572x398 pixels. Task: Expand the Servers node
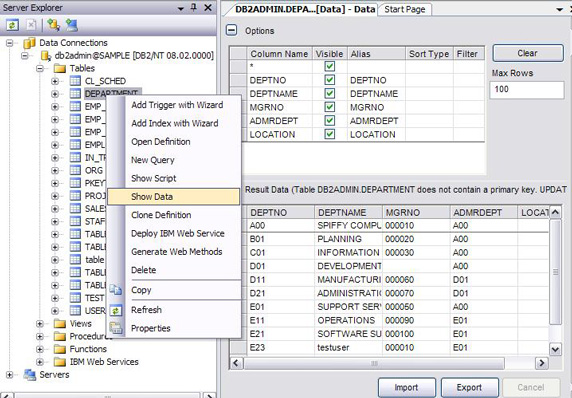(x=10, y=375)
